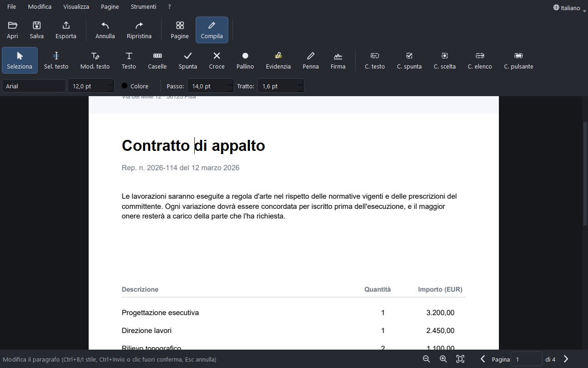Add a C. pulsante button field
Screen dimensions: 588x368
pos(519,60)
